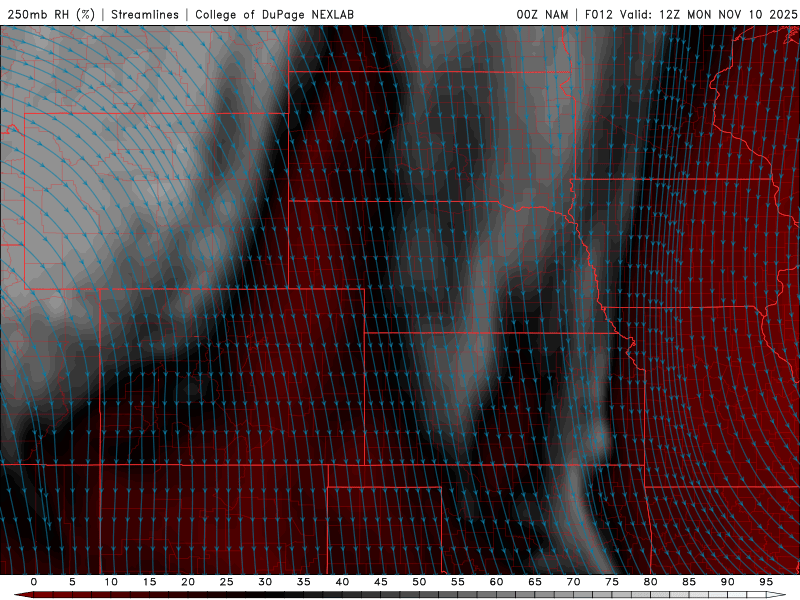Click the "95" label on the color scale
This screenshot has height=600, width=800.
point(766,582)
